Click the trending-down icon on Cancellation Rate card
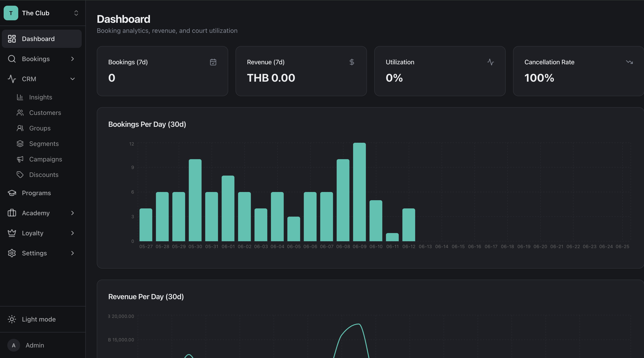 pyautogui.click(x=629, y=62)
